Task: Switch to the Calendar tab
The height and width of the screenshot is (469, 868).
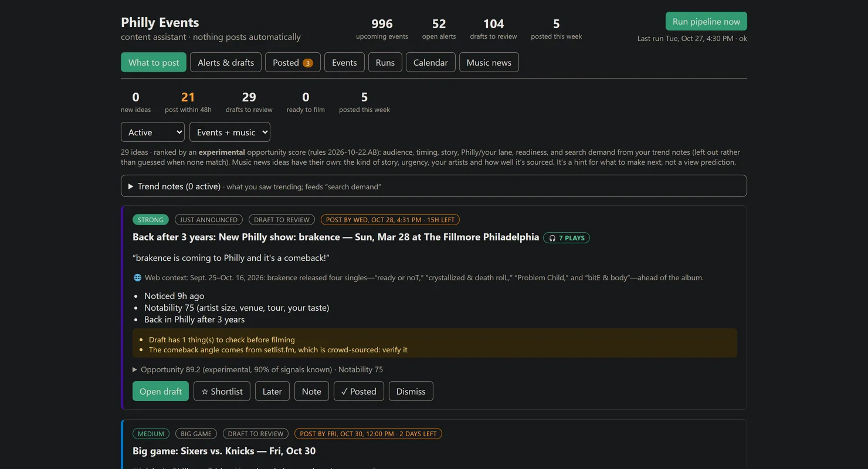Action: click(430, 62)
